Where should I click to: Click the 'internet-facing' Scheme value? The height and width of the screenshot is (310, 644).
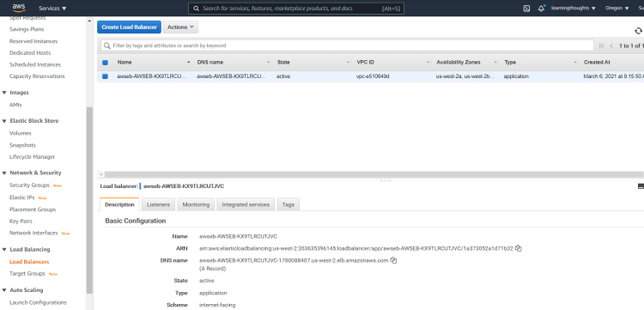[217, 305]
